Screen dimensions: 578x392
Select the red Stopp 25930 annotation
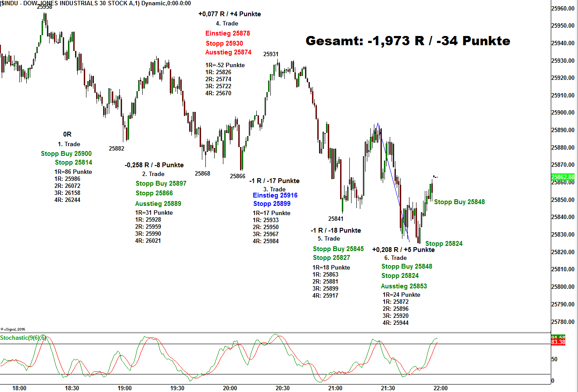[x=224, y=43]
